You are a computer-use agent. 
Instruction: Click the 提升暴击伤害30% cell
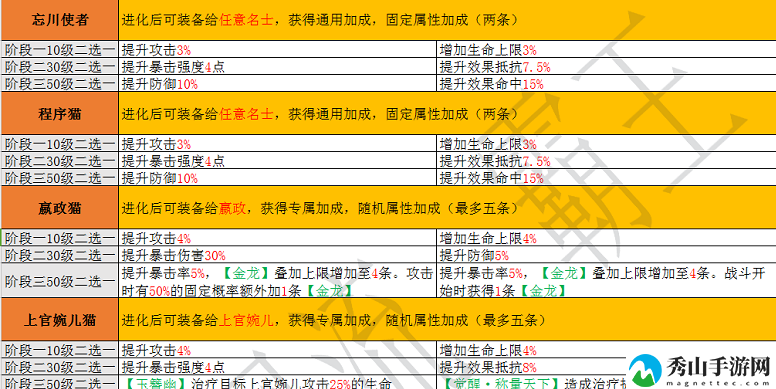coord(278,255)
